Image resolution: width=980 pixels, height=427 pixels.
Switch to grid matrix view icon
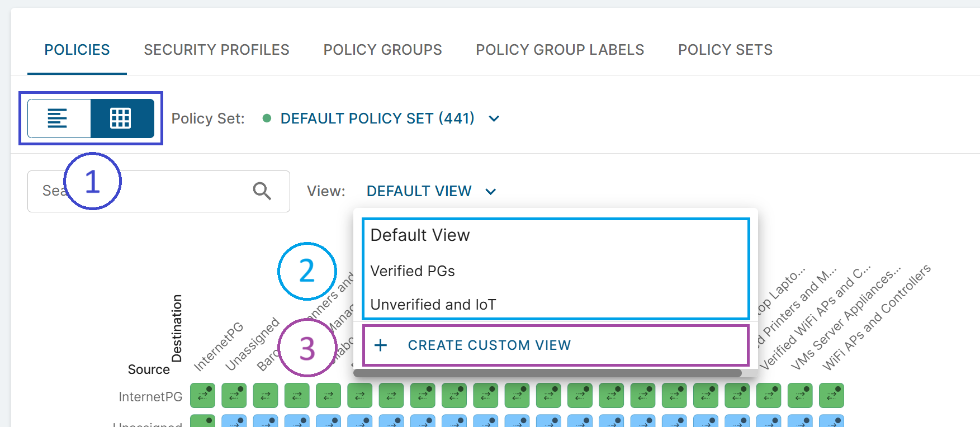pos(121,118)
